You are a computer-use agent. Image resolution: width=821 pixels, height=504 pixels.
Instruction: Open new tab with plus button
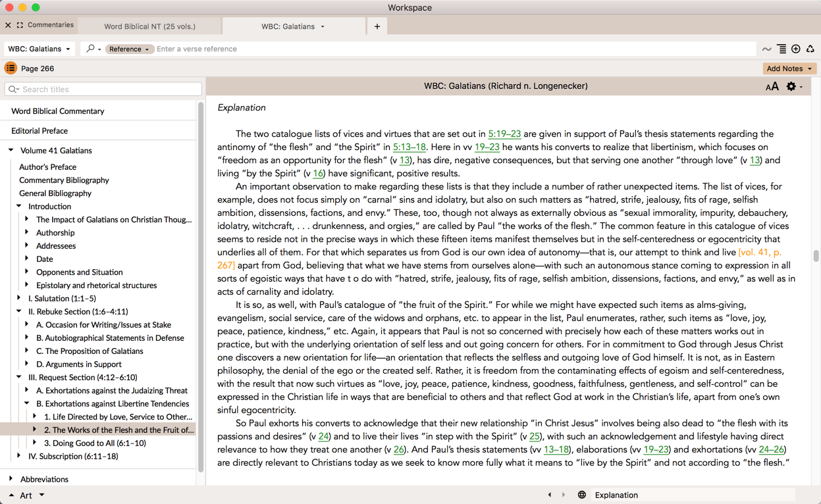377,26
